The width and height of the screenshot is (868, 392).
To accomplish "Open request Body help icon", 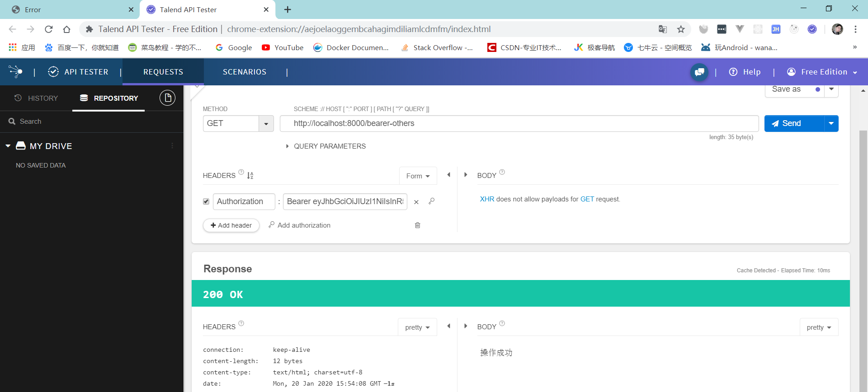I will pyautogui.click(x=502, y=172).
